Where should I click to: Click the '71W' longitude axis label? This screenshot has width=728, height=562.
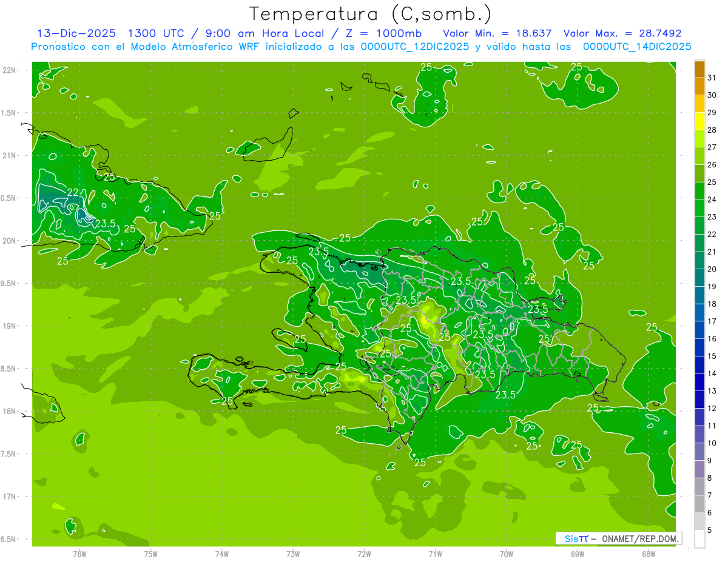coord(435,554)
